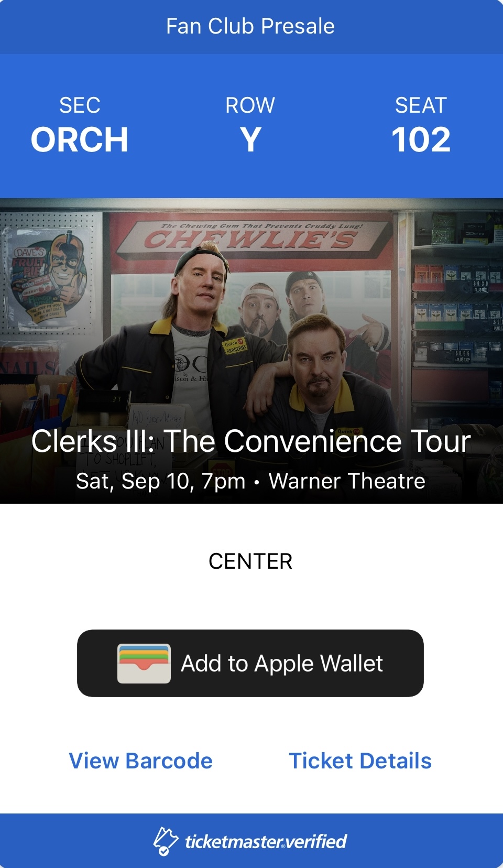Select the CENTER seating label
The width and height of the screenshot is (503, 868).
click(250, 561)
